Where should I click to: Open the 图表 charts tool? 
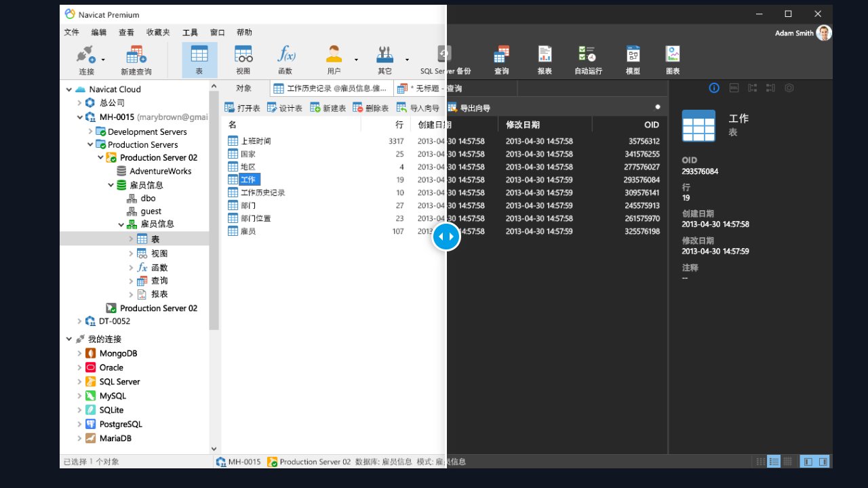[x=672, y=60]
